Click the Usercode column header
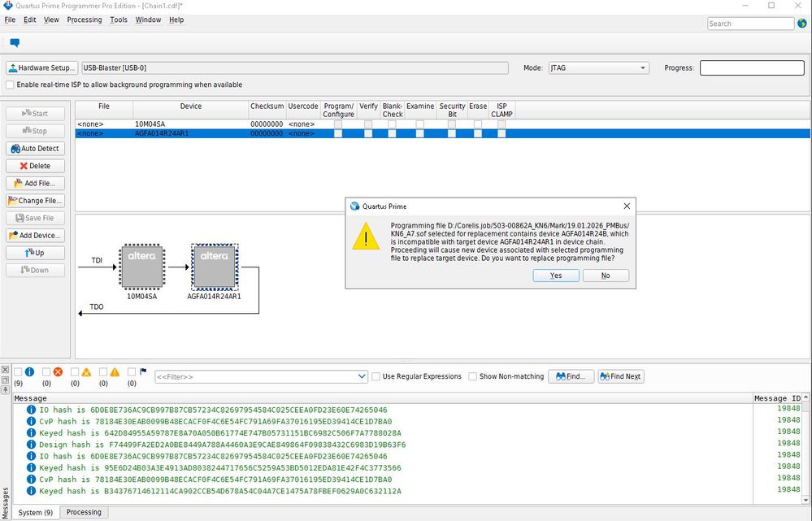The image size is (812, 521). tap(303, 110)
